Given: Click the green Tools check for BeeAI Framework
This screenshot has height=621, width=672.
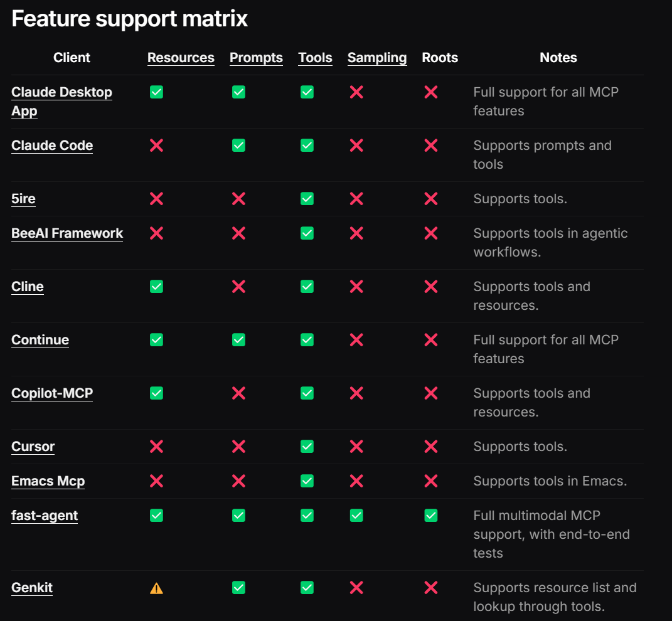Looking at the screenshot, I should (307, 233).
